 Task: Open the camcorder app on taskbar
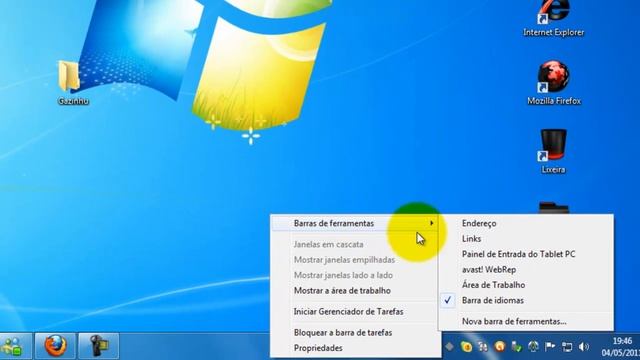coord(98,347)
